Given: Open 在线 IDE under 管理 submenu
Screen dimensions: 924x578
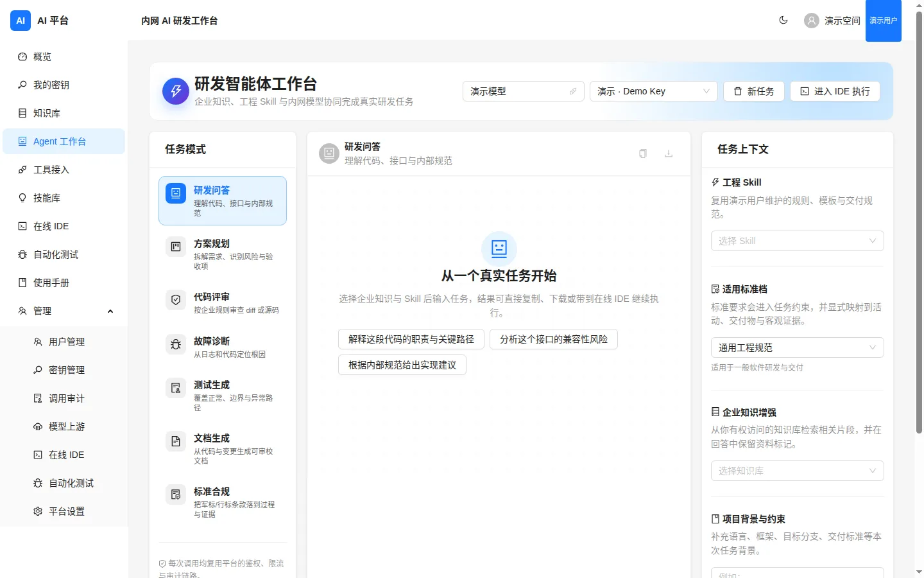Looking at the screenshot, I should coord(64,455).
